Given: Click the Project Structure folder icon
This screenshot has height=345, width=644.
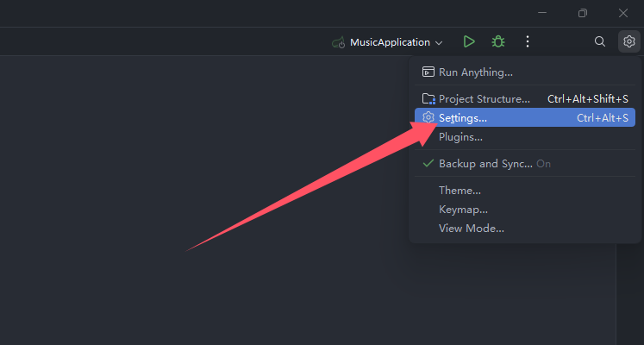Looking at the screenshot, I should point(428,99).
